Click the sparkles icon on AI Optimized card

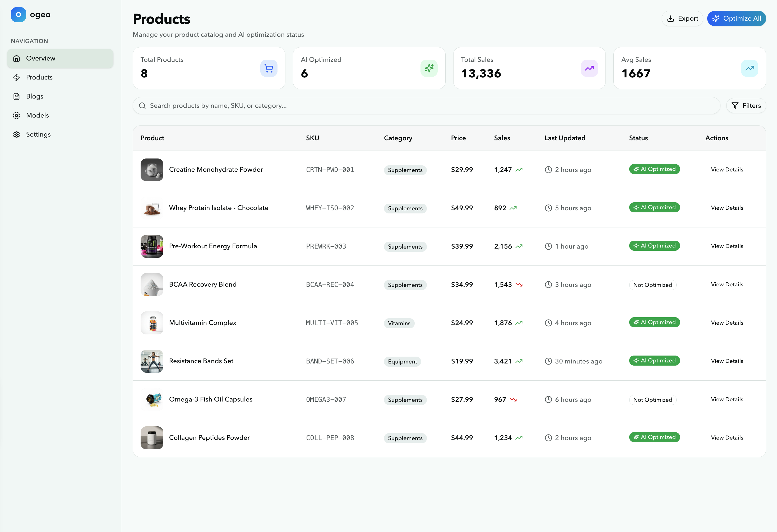pyautogui.click(x=429, y=68)
